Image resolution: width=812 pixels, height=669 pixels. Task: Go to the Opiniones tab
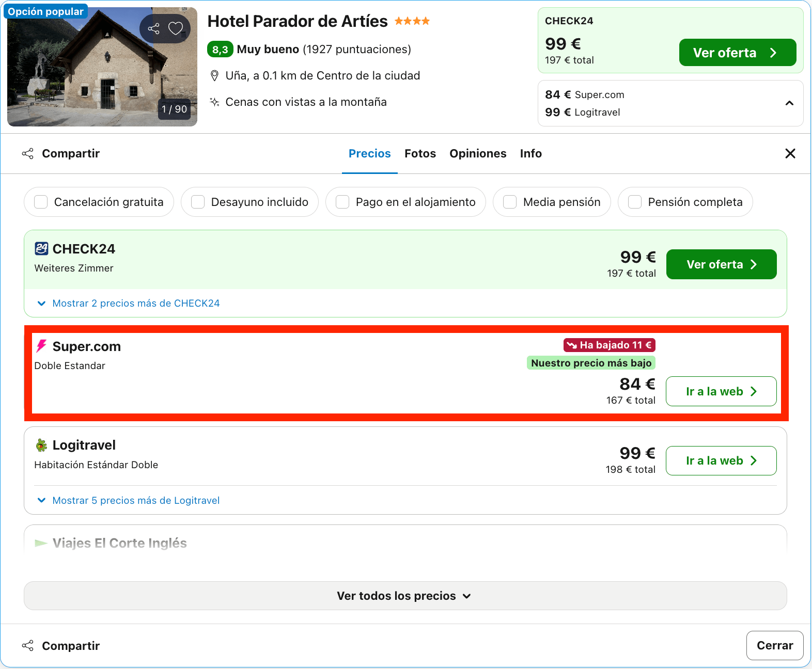point(478,153)
